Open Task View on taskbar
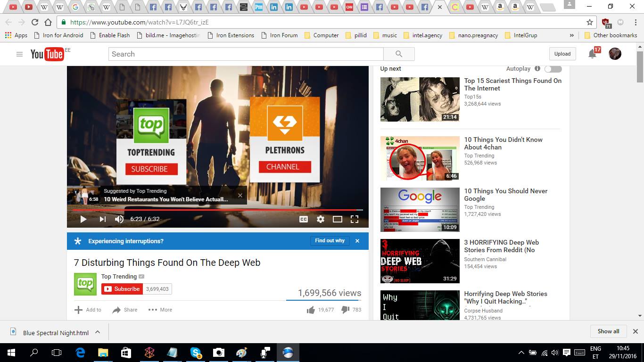644x362 pixels. 57,353
